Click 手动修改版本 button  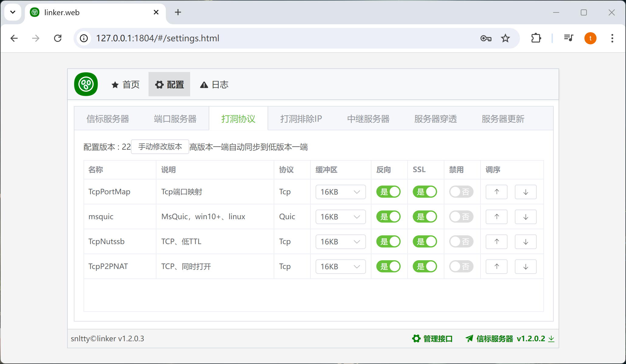160,147
